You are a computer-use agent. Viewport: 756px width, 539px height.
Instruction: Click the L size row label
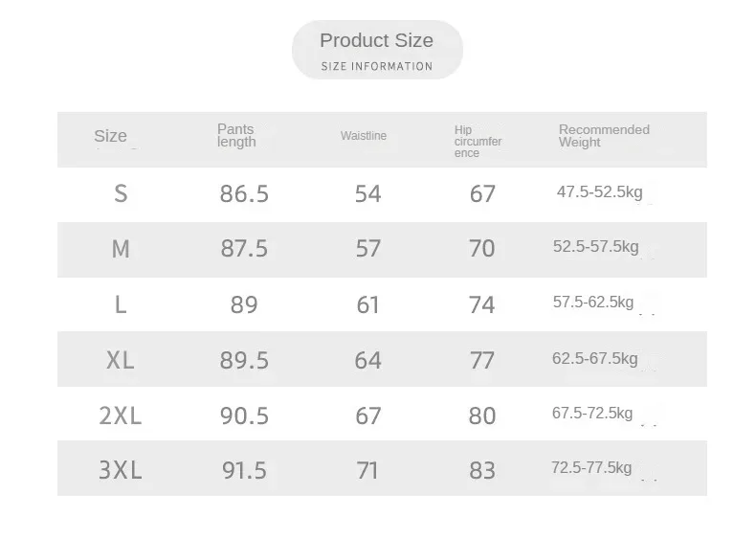click(121, 305)
